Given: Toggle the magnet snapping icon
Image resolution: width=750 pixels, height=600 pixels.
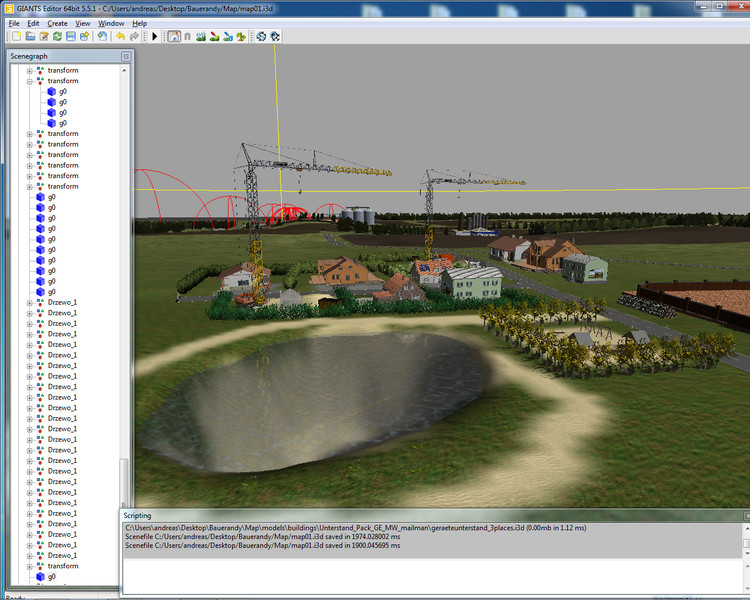Looking at the screenshot, I should tap(188, 36).
